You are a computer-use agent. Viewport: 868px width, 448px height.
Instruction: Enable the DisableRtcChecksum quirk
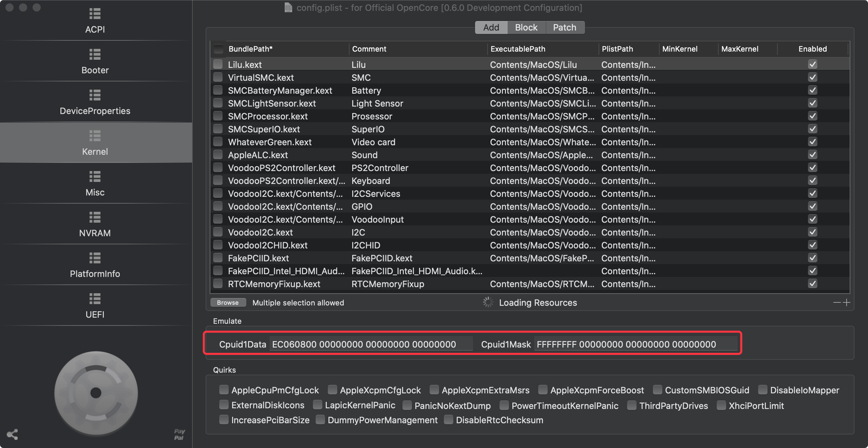[448, 420]
